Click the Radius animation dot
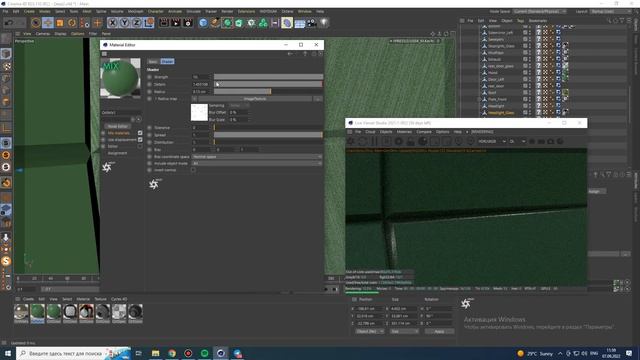 click(x=149, y=91)
